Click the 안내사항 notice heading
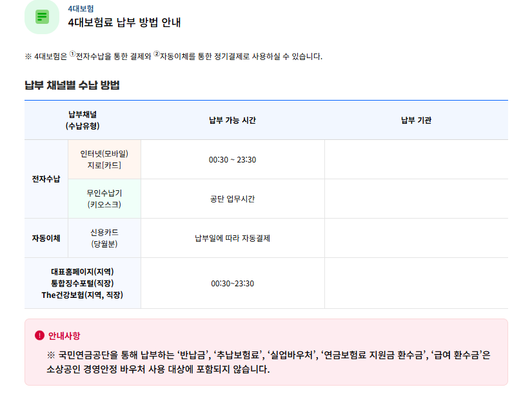 [64, 336]
